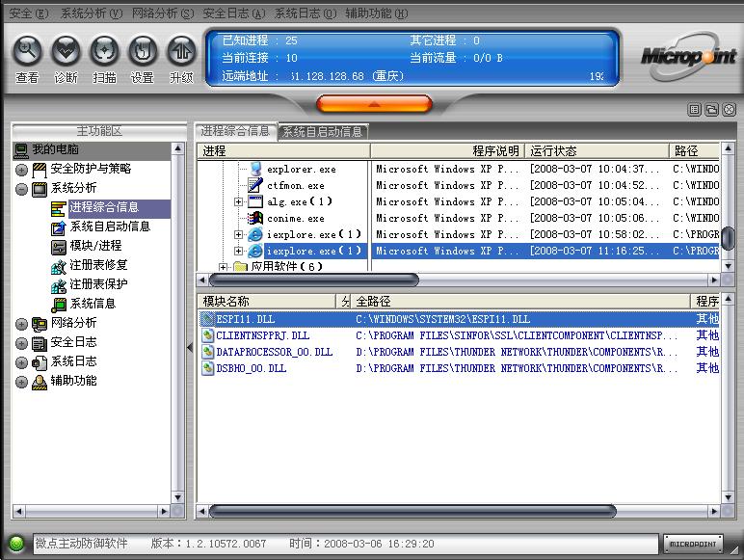Image resolution: width=744 pixels, height=560 pixels.
Task: Click the 升级 upgrade toolbar icon
Action: (x=181, y=51)
